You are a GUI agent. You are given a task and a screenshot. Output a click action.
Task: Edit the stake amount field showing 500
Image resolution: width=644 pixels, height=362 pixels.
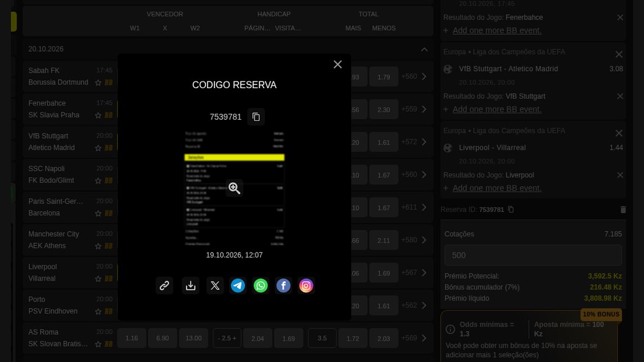coord(533,255)
